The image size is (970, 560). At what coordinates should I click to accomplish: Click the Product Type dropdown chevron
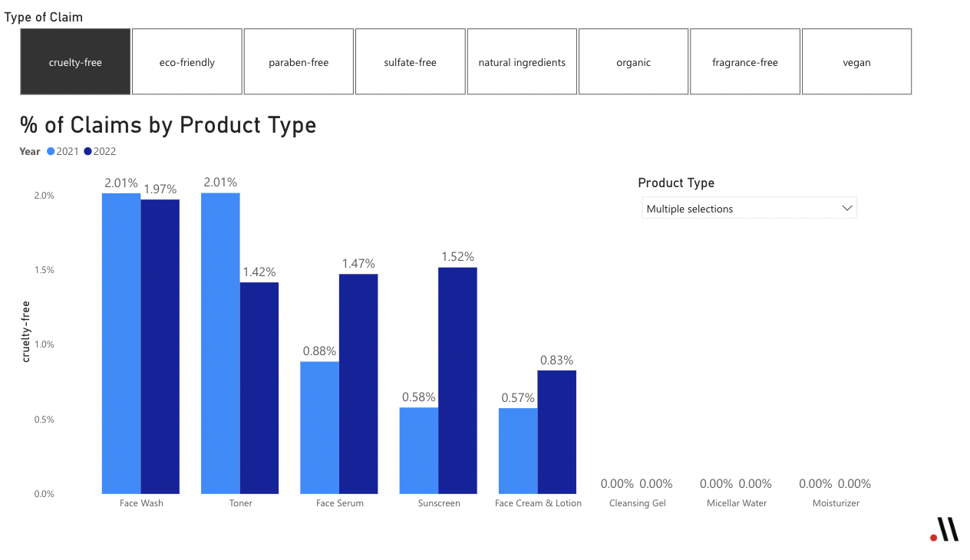point(847,208)
